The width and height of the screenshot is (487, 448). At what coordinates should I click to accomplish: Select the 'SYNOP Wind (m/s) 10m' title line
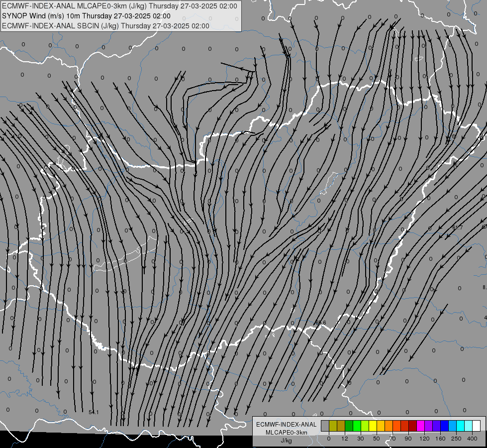pos(86,16)
